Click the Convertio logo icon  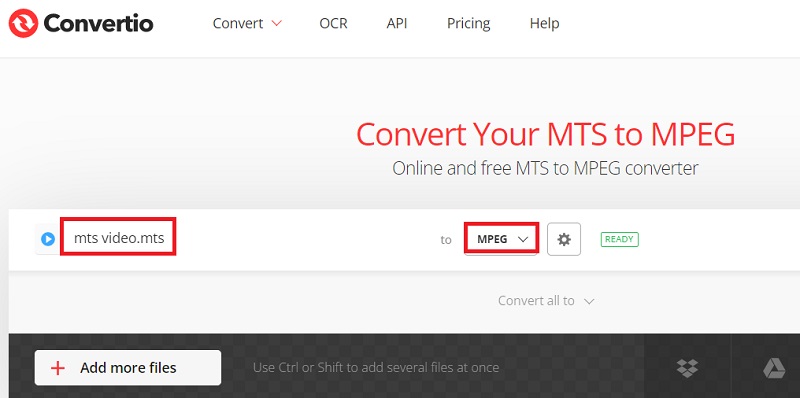click(x=23, y=23)
